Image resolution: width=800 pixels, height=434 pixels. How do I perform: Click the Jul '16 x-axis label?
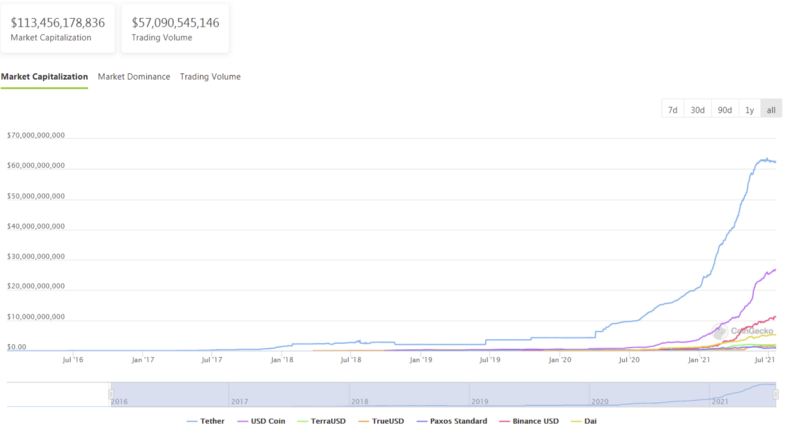pyautogui.click(x=72, y=360)
